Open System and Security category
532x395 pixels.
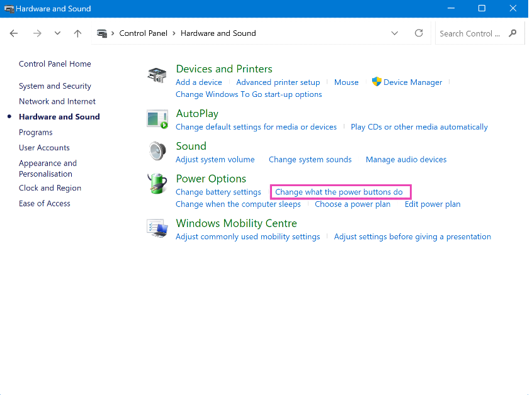pos(55,86)
